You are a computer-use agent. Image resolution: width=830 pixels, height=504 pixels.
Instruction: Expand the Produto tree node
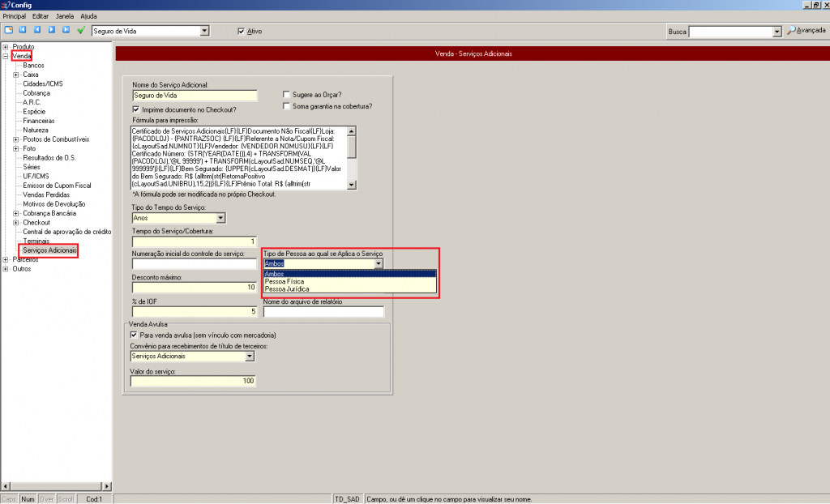(6, 47)
